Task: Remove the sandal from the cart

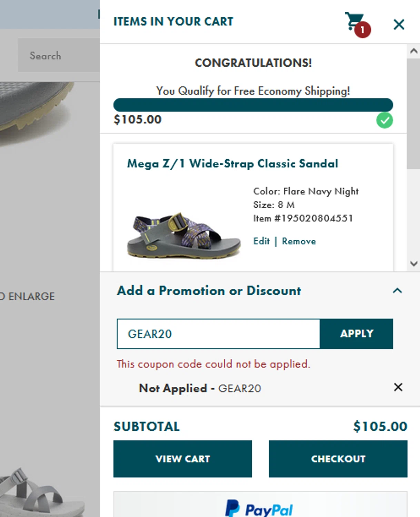Action: 299,241
